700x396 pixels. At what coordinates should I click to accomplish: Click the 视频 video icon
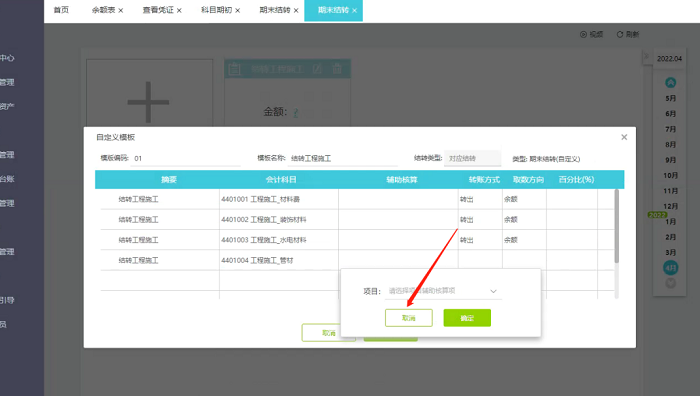click(583, 34)
